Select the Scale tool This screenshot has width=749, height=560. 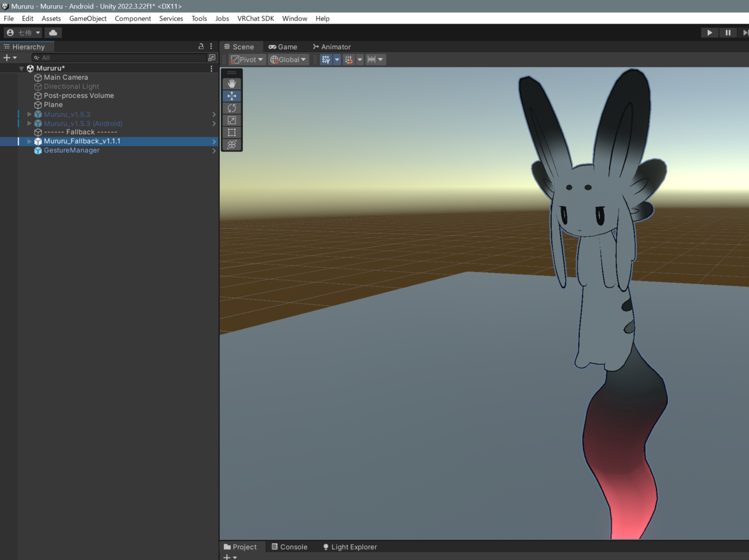click(x=232, y=120)
